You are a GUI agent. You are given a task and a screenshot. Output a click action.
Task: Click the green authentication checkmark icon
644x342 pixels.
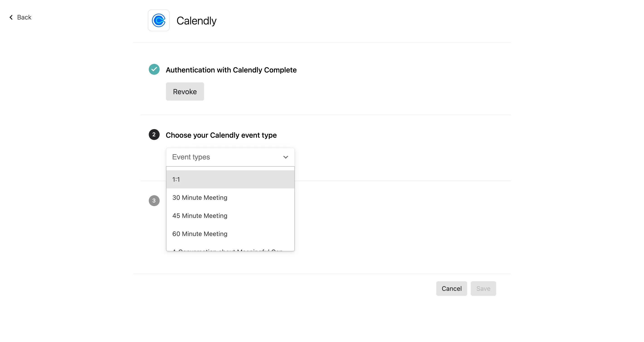tap(154, 69)
